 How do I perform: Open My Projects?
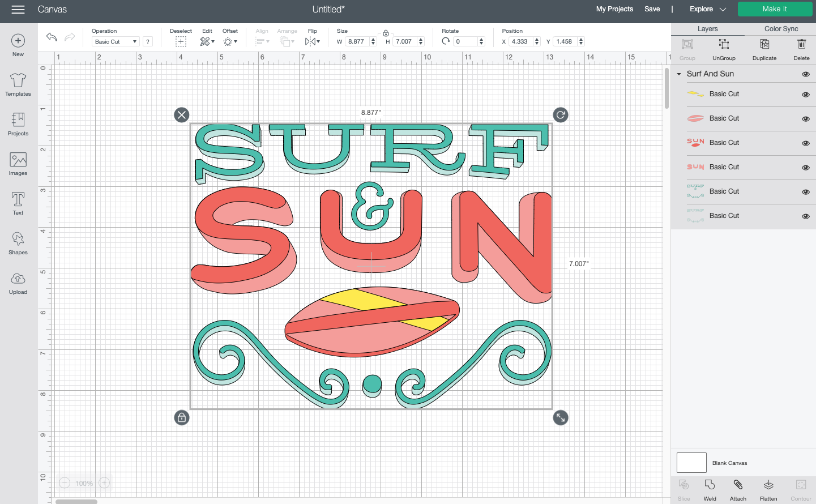(614, 9)
